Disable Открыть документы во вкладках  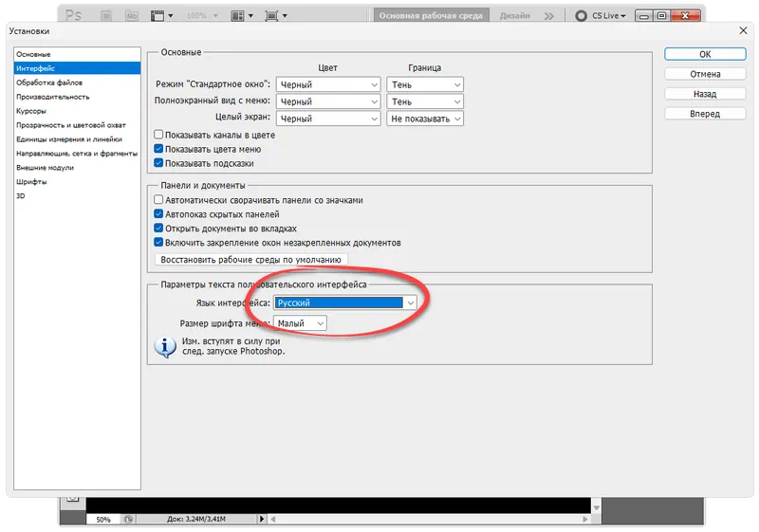pyautogui.click(x=158, y=228)
